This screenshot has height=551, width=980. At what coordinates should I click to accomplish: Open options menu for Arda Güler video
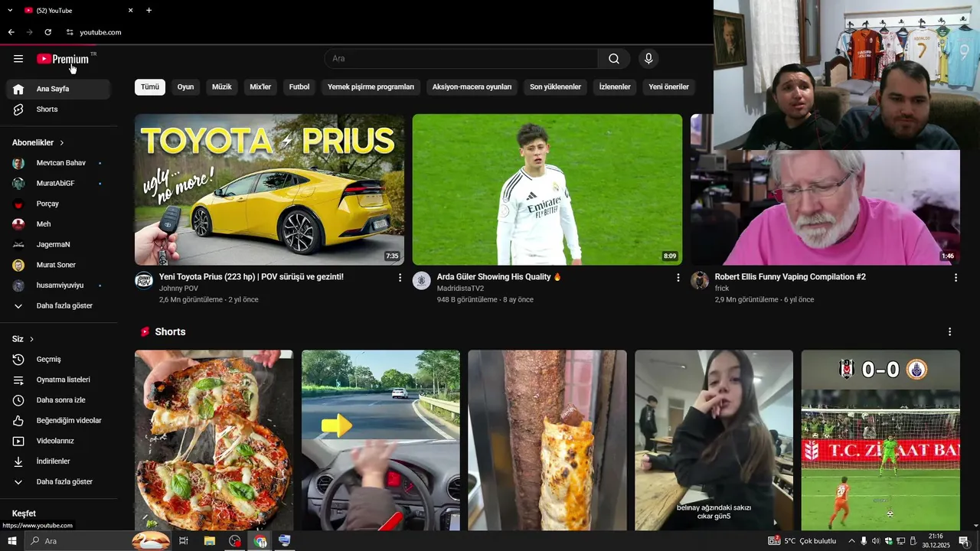coord(678,278)
